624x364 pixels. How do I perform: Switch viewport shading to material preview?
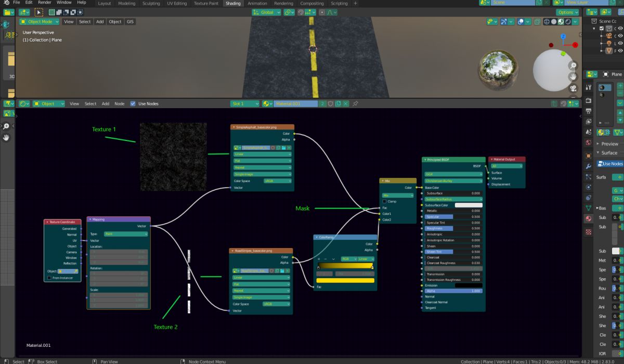pyautogui.click(x=561, y=22)
